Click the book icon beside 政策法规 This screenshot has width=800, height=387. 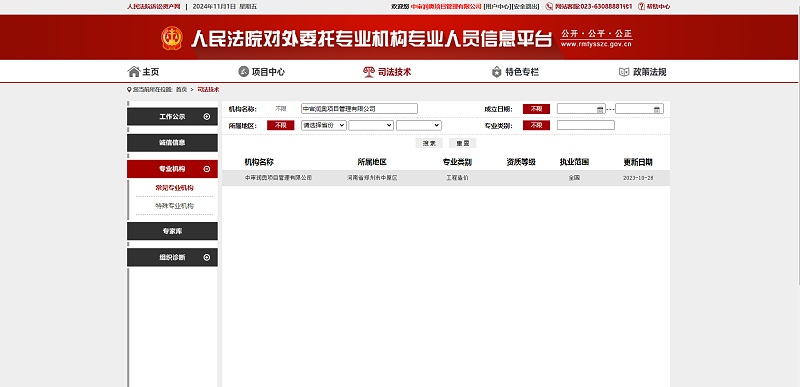(x=624, y=72)
